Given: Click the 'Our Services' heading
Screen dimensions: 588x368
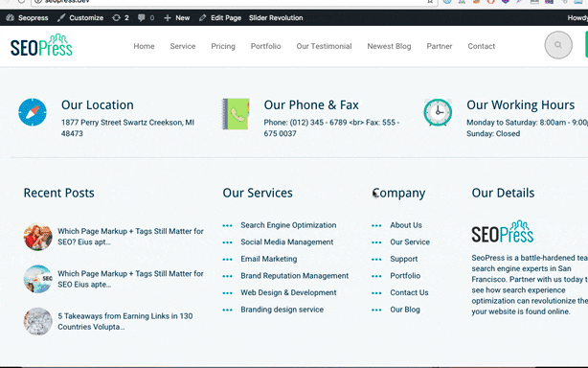Looking at the screenshot, I should click(x=258, y=193).
